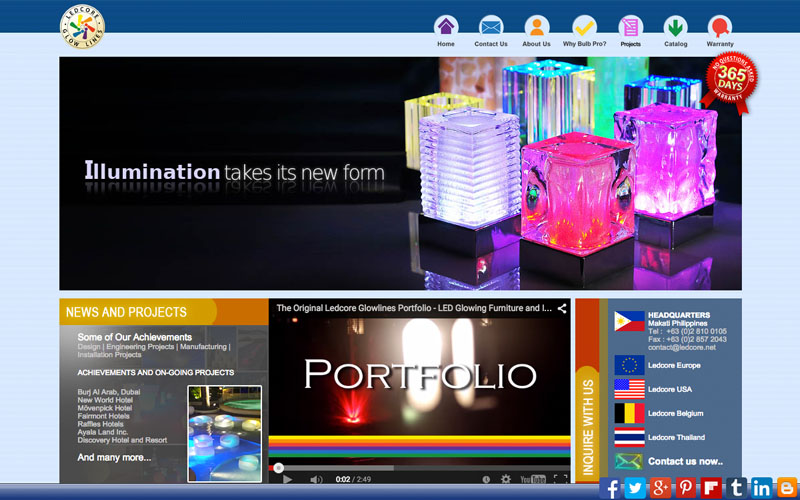Click the Illumination hero banner image

pyautogui.click(x=401, y=173)
